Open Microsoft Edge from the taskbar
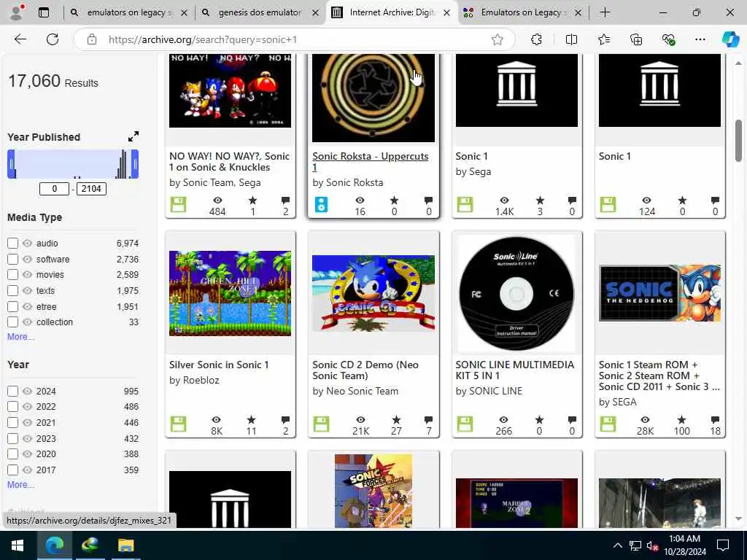 pyautogui.click(x=55, y=545)
